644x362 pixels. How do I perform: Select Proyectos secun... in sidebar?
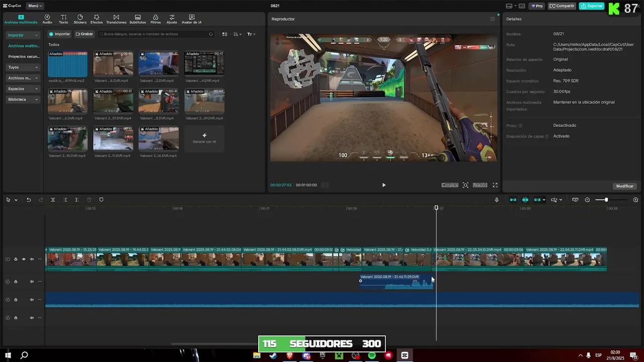click(x=24, y=56)
